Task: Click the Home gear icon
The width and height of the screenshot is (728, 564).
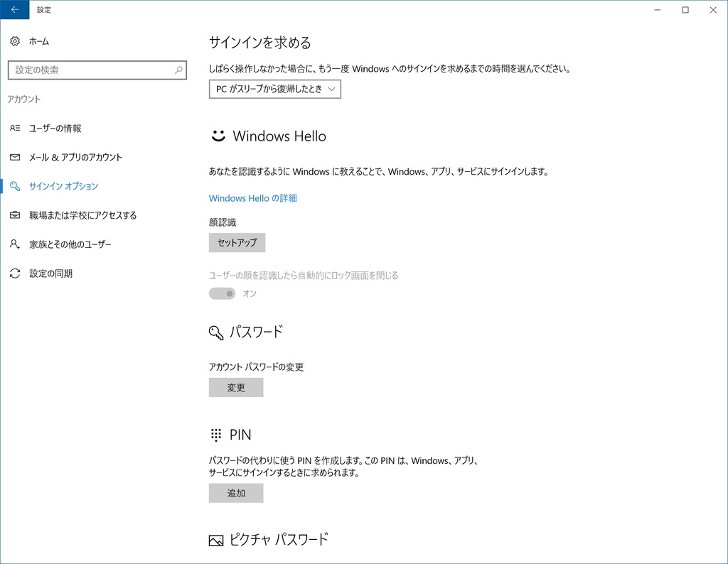Action: click(x=15, y=41)
